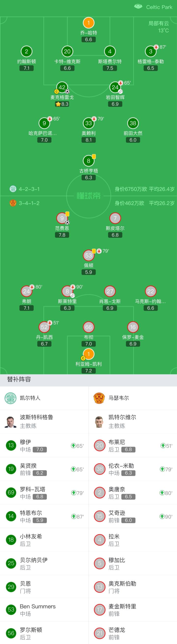Click Celtic crest beside 4-2-3-1 formation
Screen dimensions: 177x644
[x=13, y=189]
